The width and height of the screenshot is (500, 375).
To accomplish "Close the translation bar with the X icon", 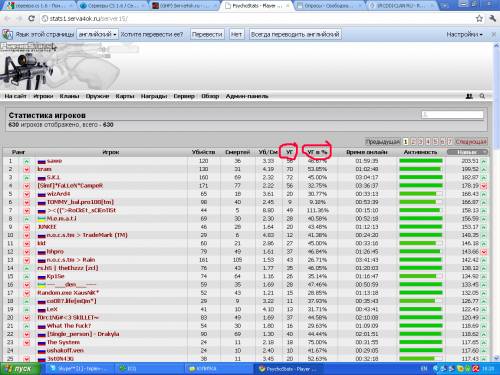I will click(493, 34).
